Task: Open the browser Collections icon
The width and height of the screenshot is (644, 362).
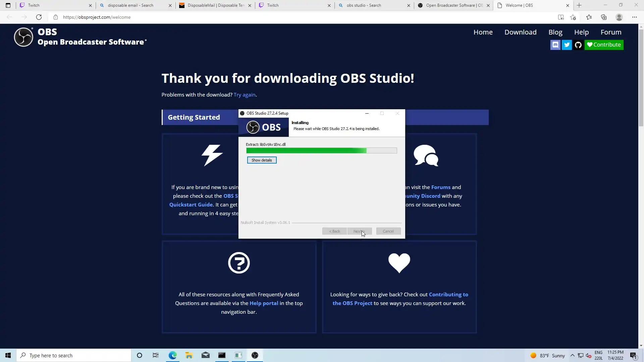Action: coord(604,17)
